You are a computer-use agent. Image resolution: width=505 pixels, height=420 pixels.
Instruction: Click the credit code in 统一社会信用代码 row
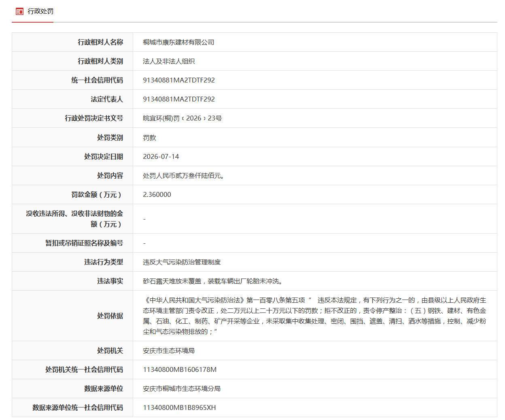tap(179, 80)
